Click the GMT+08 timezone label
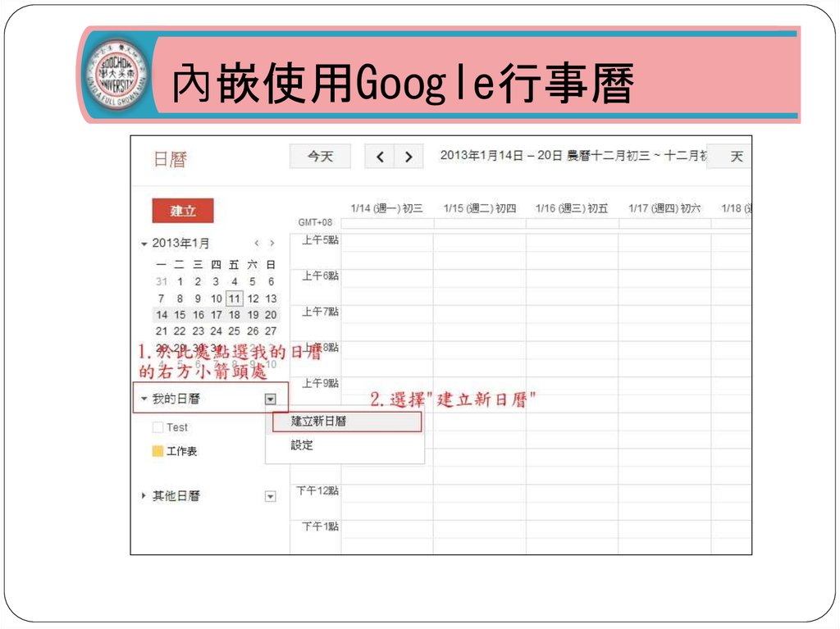The height and width of the screenshot is (629, 840). 315,222
